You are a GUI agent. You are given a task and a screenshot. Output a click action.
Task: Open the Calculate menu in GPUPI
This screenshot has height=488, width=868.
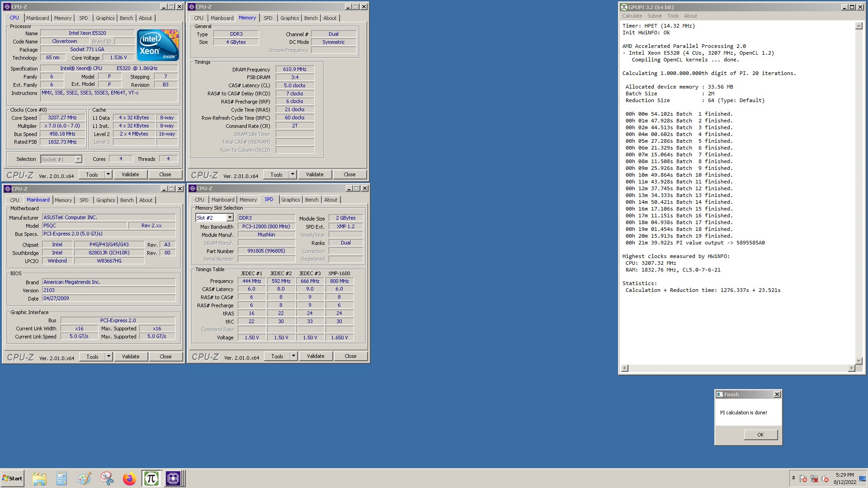click(632, 16)
